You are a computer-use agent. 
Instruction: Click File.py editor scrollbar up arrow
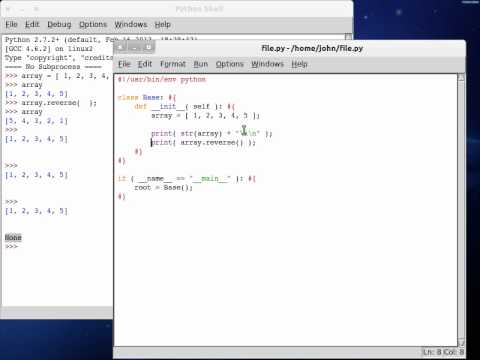pos(461,77)
